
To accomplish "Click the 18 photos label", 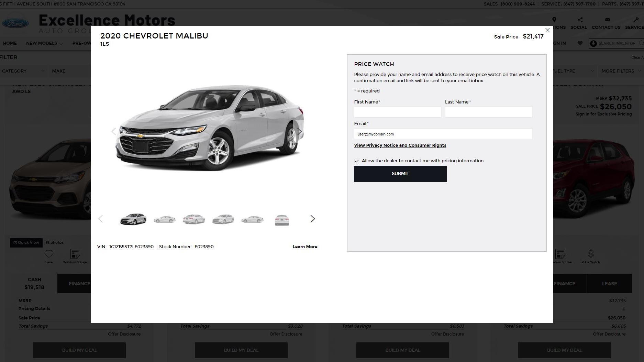I will 54,243.
